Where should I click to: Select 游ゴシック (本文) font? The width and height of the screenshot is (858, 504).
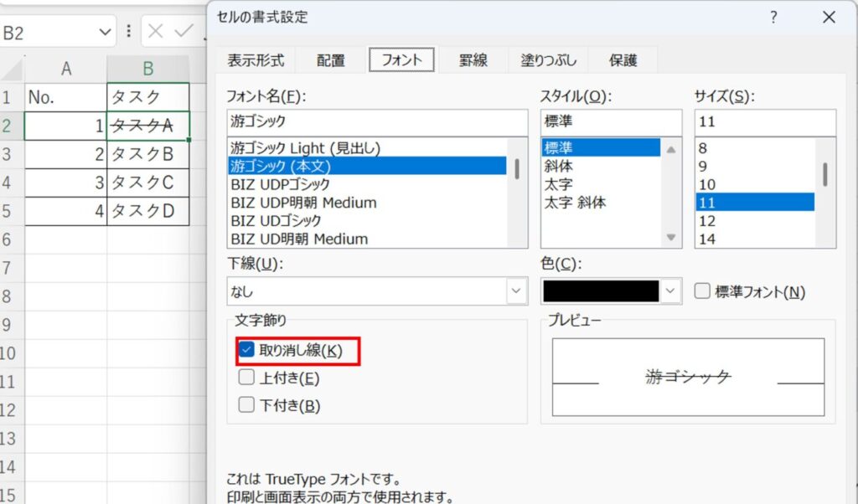pos(367,166)
